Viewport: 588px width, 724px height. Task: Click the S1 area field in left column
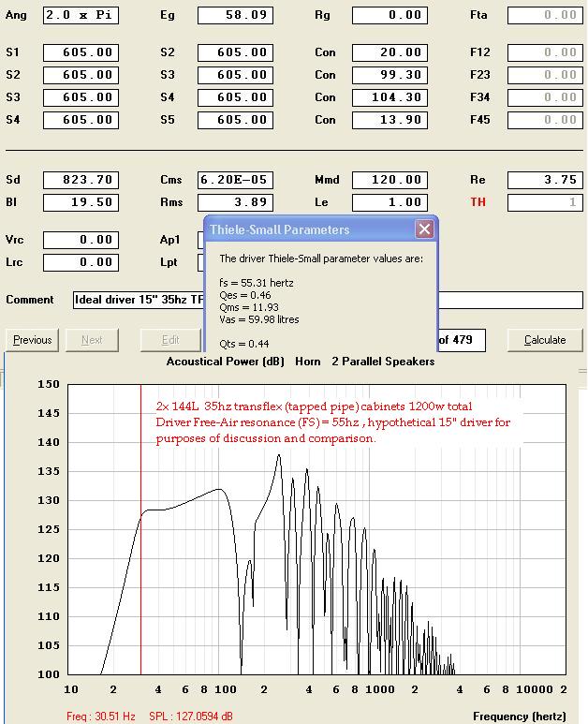[x=81, y=52]
